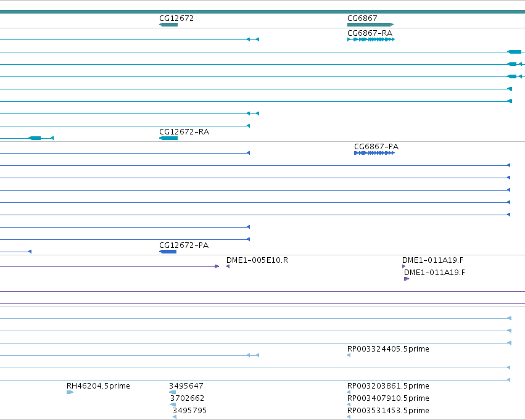Image resolution: width=525 pixels, height=420 pixels.
Task: Click the CG6867-RA transcript exon glyph
Action: (371, 39)
